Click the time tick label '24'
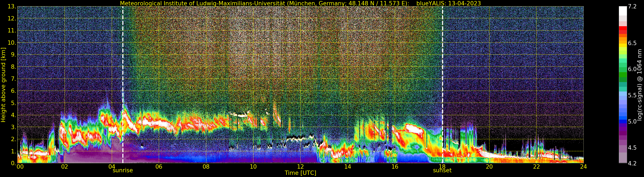 583,167
